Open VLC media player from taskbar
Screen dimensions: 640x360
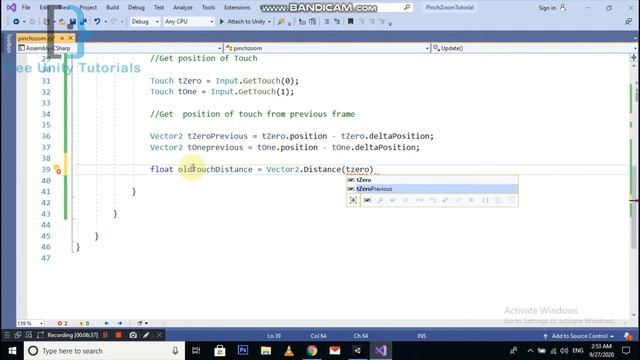289,351
